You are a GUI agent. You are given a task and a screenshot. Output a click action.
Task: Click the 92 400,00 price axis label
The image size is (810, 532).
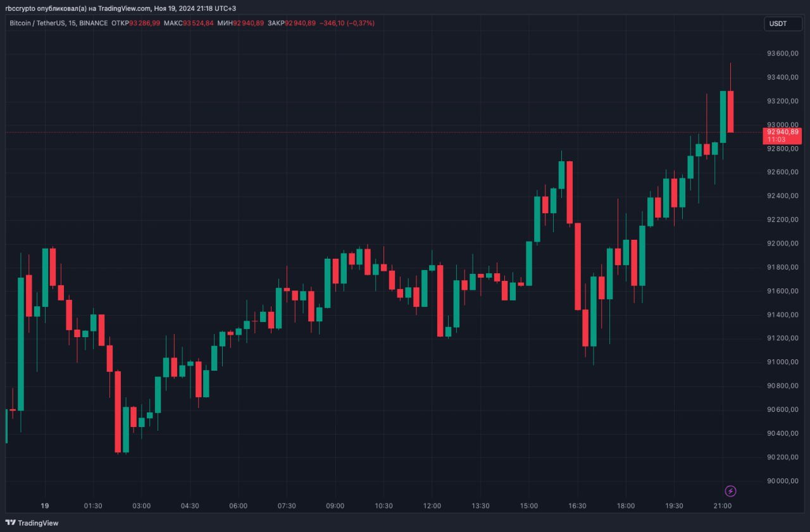[x=782, y=195]
